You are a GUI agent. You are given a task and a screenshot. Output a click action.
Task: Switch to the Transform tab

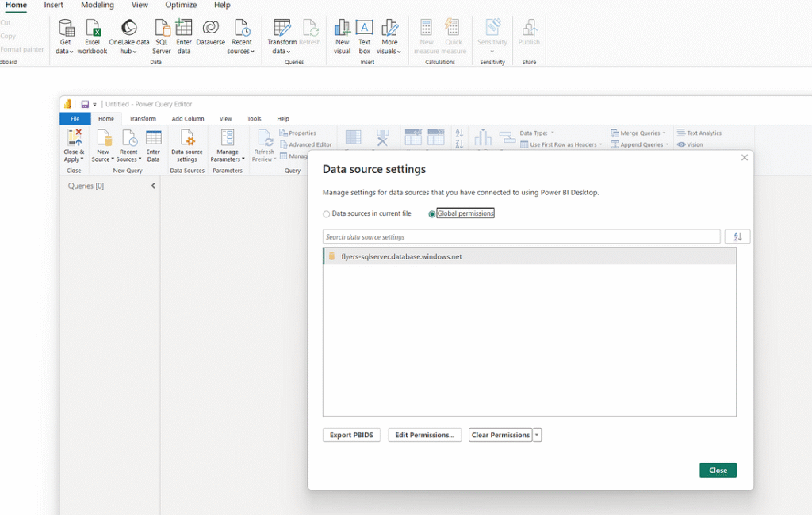coord(143,119)
